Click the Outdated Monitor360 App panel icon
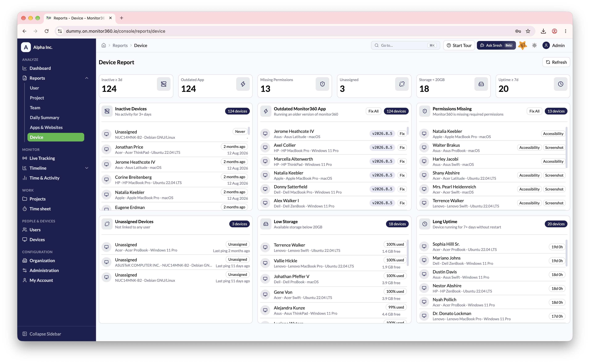This screenshot has width=590, height=364. coord(266,111)
